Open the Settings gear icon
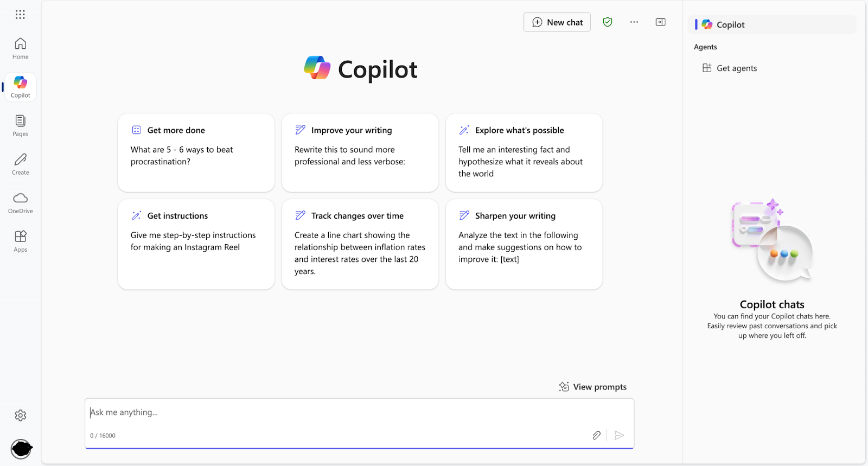868x466 pixels. click(20, 416)
